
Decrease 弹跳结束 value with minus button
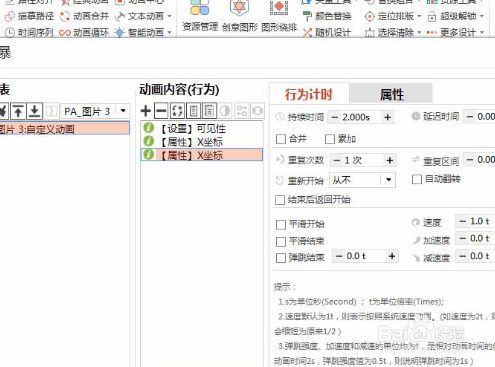point(339,256)
